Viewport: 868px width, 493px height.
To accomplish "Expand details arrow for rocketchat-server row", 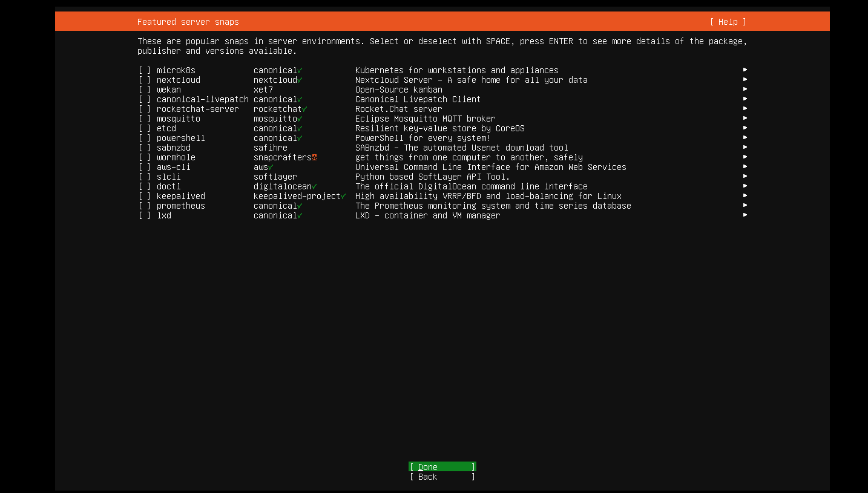I will pos(745,108).
